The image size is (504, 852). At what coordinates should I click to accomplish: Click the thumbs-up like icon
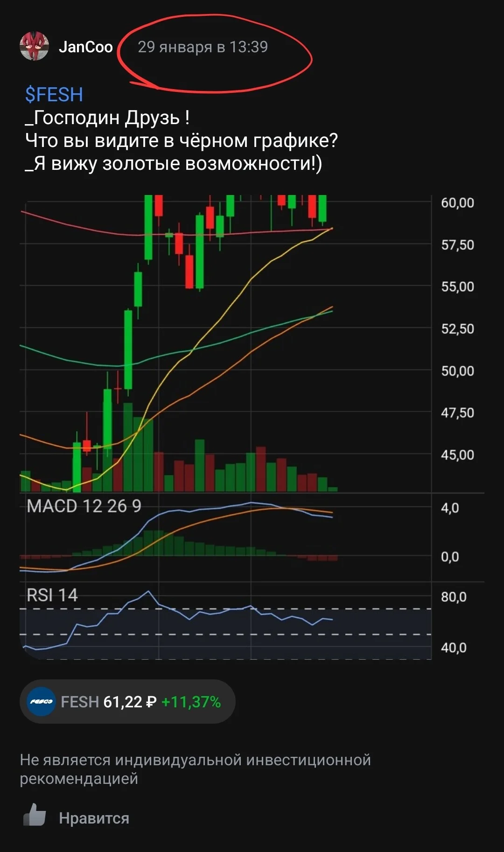tap(35, 815)
